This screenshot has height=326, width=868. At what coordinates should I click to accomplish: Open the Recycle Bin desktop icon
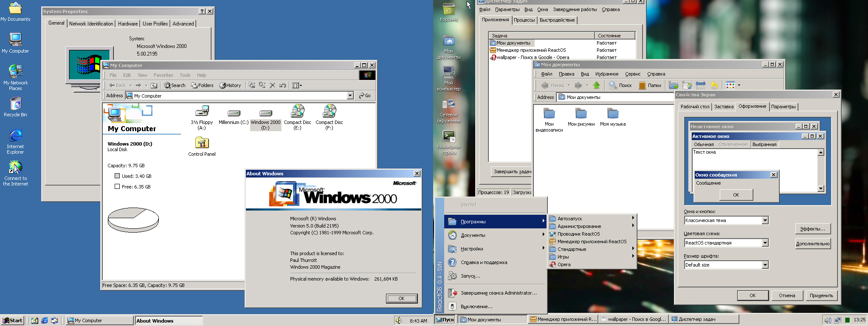15,107
